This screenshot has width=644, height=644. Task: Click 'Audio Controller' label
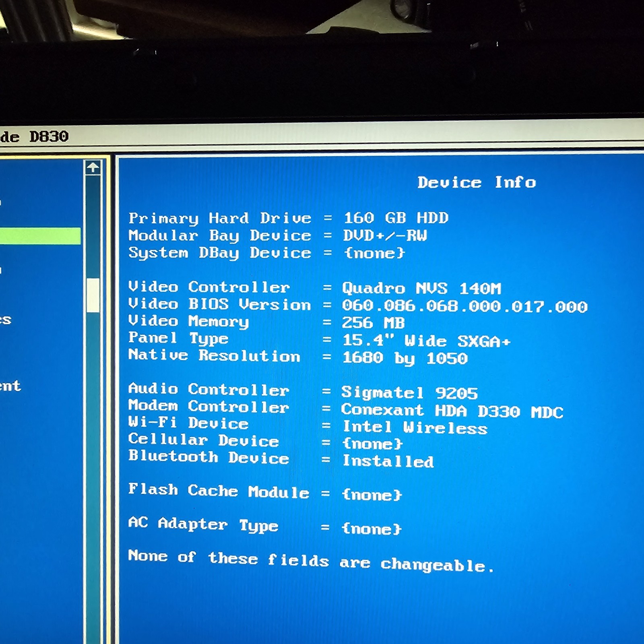point(208,389)
